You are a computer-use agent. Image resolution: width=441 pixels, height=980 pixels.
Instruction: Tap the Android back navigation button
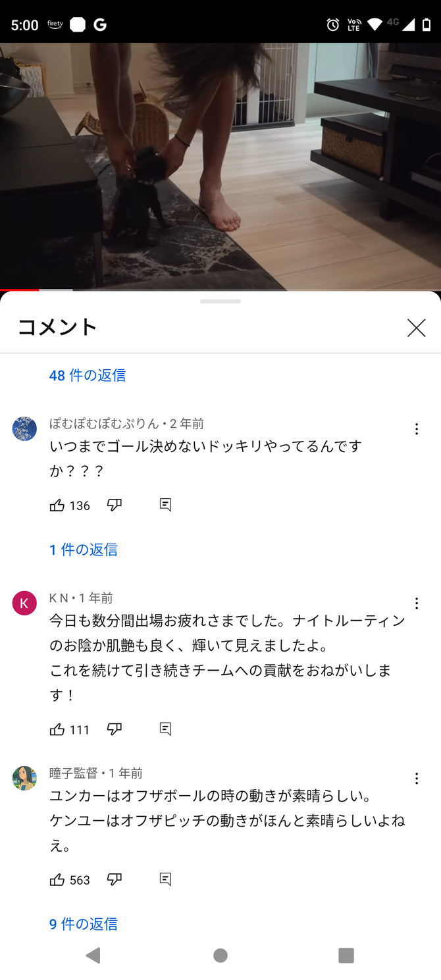click(x=93, y=956)
